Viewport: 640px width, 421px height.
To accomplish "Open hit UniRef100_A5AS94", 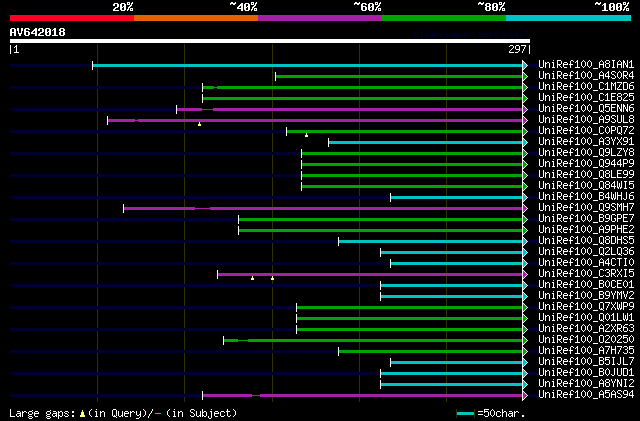I will (x=586, y=395).
